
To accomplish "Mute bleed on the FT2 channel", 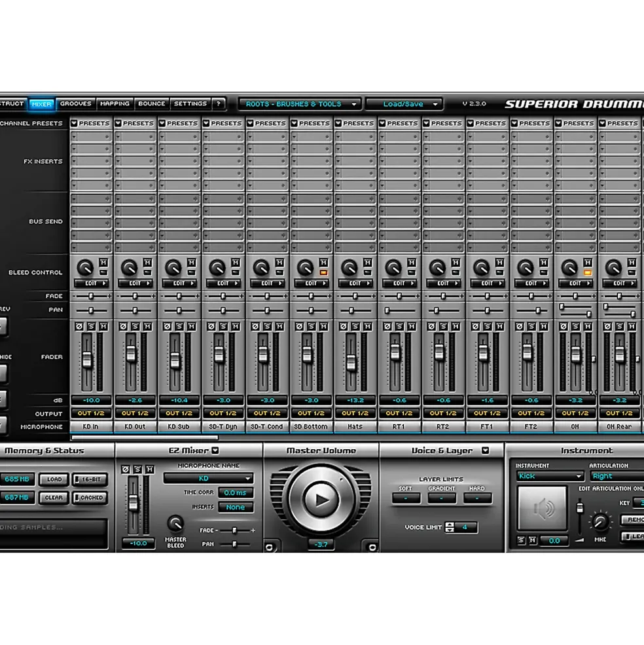I will (544, 263).
